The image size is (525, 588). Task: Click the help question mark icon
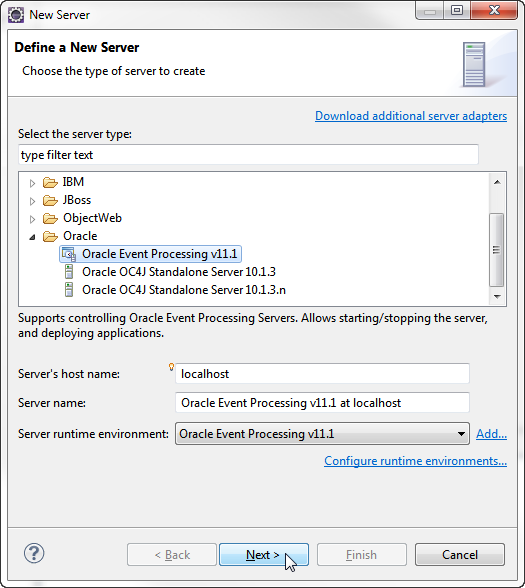pyautogui.click(x=34, y=554)
